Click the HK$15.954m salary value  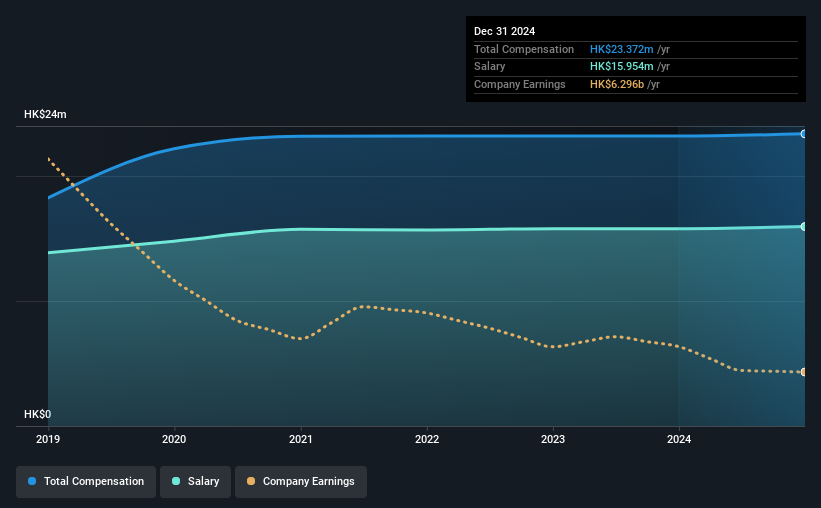tap(622, 67)
